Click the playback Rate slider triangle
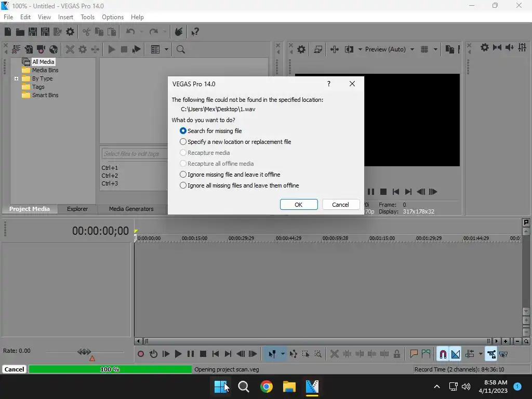The height and width of the screenshot is (399, 532). click(92, 358)
